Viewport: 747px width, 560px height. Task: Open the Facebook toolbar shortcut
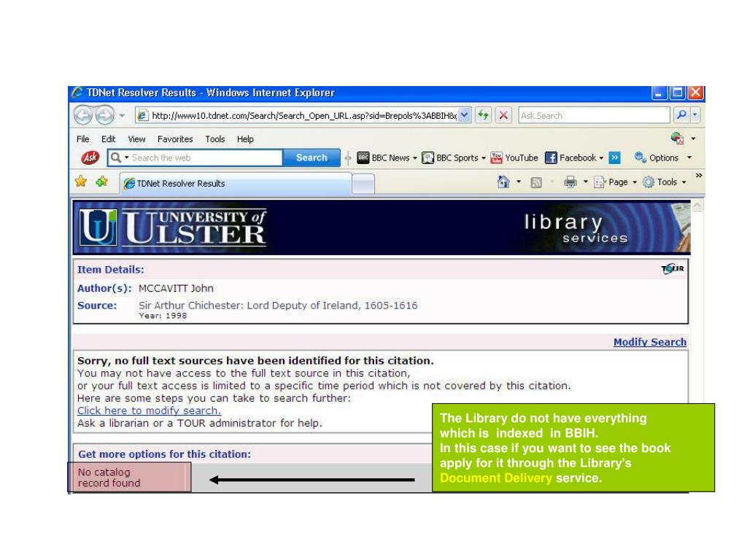point(570,157)
